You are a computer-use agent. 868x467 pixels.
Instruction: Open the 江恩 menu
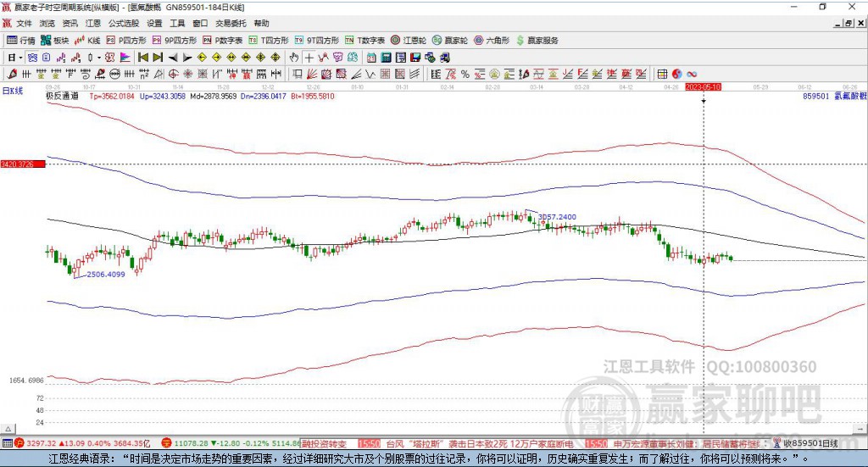click(x=93, y=23)
